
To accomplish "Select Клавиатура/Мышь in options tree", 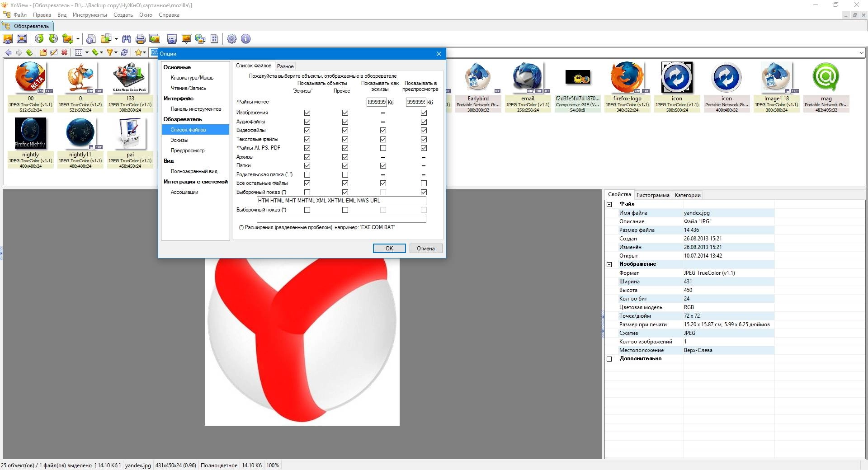I will click(x=192, y=78).
